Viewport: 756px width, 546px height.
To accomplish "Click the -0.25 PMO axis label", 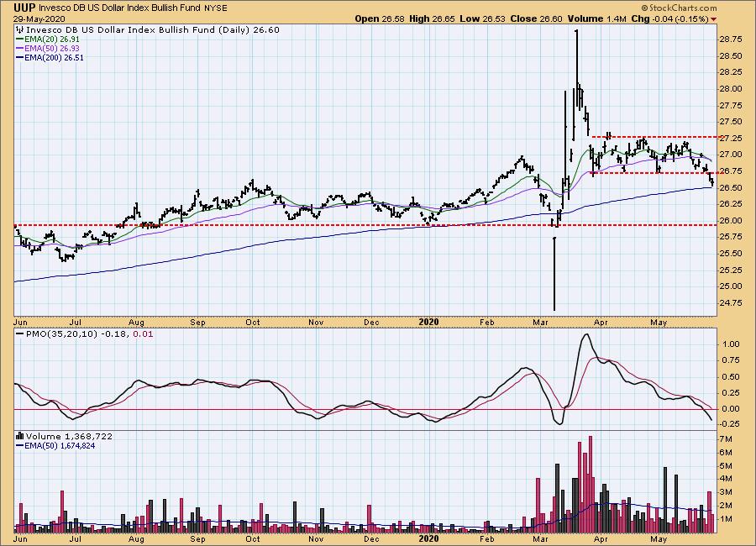I will point(729,423).
